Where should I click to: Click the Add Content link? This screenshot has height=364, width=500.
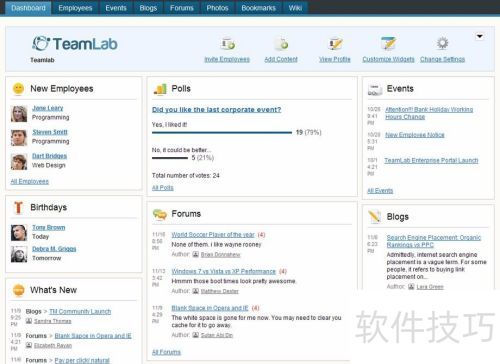[281, 59]
